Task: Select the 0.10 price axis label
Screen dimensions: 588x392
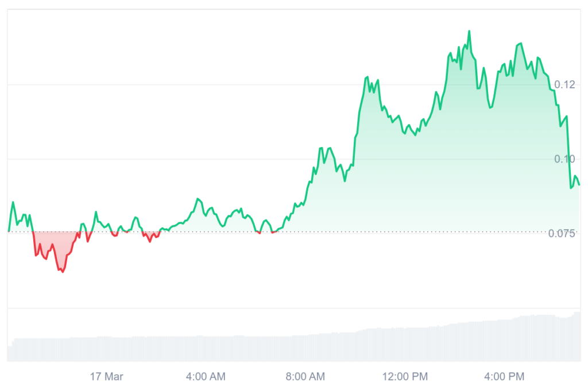Action: click(x=564, y=159)
